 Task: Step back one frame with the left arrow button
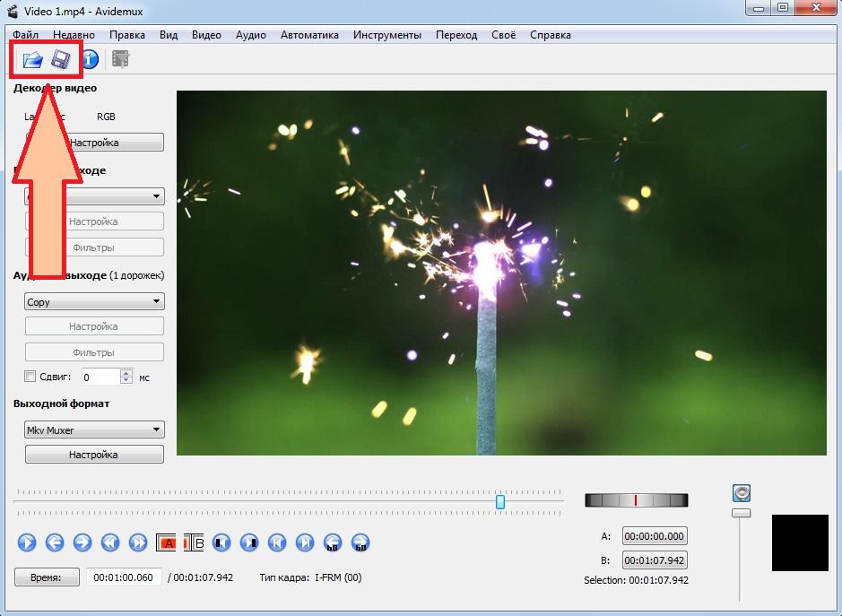(55, 542)
